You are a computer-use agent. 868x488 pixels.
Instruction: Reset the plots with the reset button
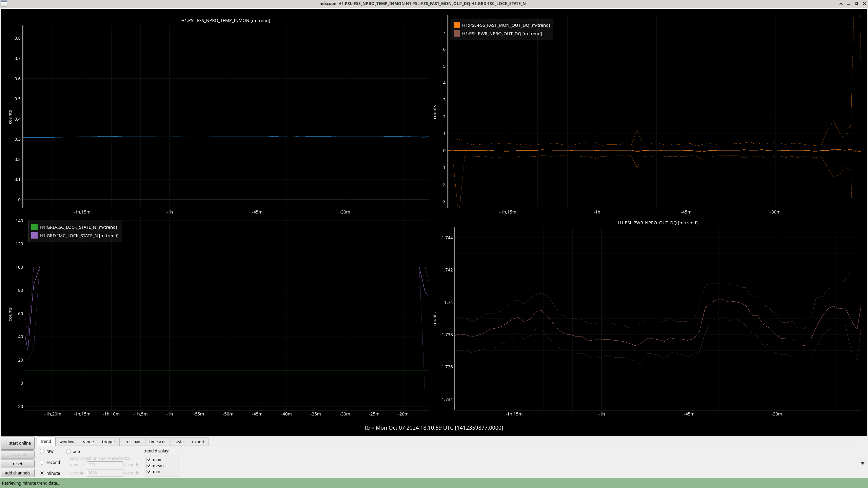click(18, 464)
